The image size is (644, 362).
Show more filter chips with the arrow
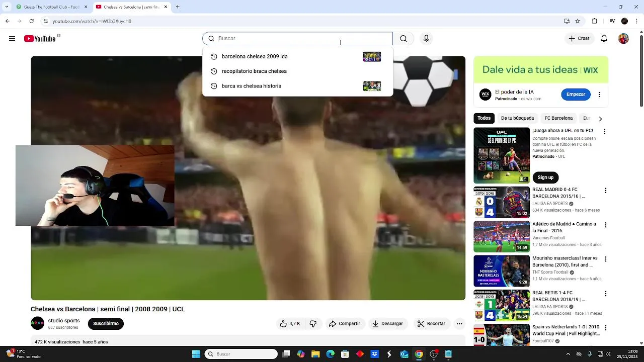click(x=600, y=119)
